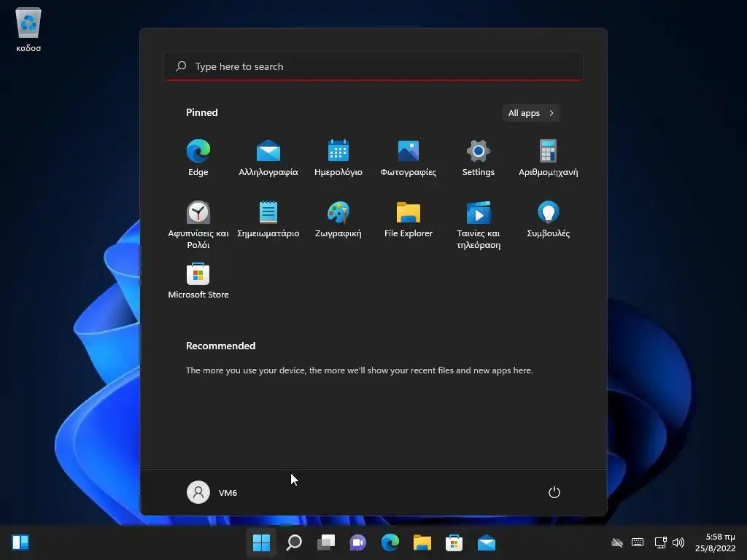747x560 pixels.
Task: Open Settings from the pinned apps
Action: [479, 158]
